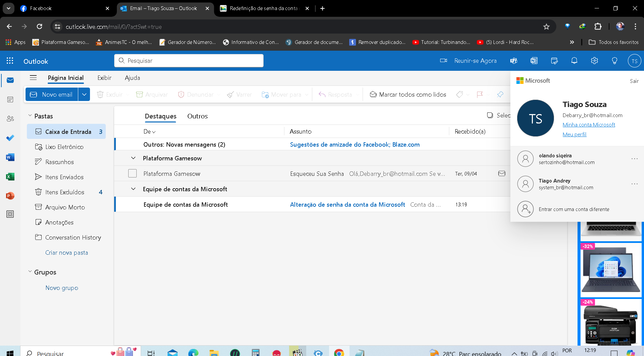Collapse the Grupos section
644x356 pixels.
click(30, 272)
